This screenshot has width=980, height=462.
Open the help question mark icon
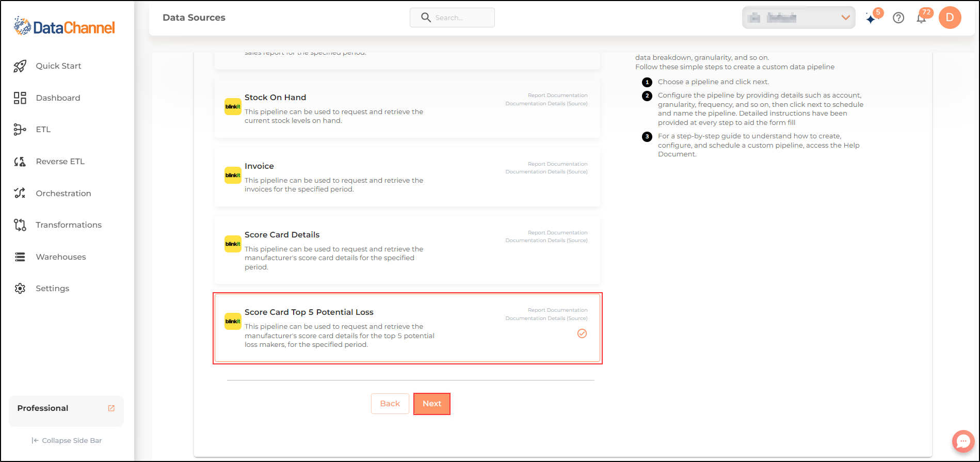point(898,18)
